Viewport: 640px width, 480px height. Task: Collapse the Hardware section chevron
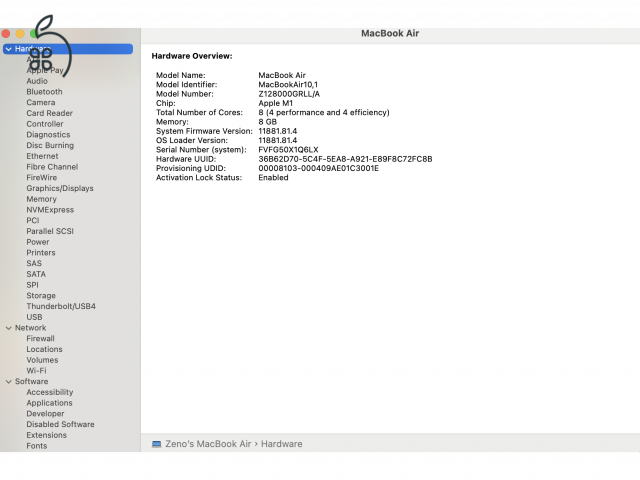click(9, 49)
